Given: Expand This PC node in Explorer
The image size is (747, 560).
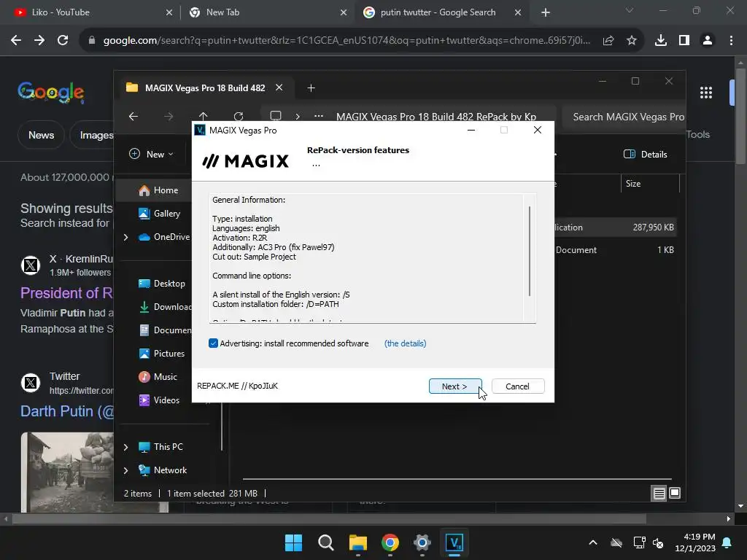Looking at the screenshot, I should (x=125, y=447).
